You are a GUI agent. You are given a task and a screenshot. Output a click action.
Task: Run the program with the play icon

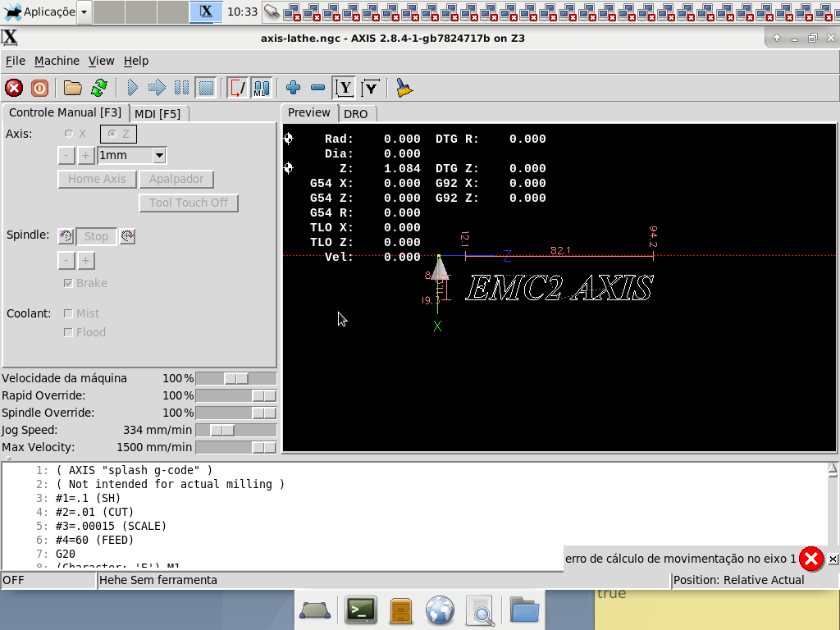click(132, 88)
